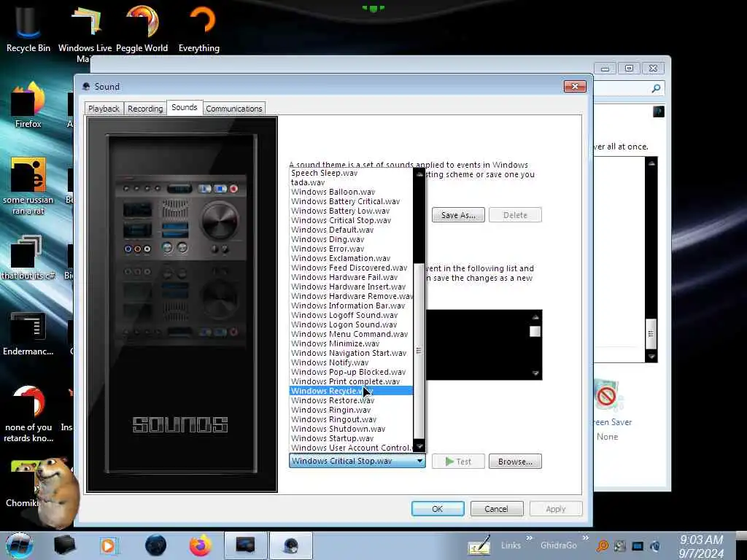Click the volume tray icon
The image size is (747, 560).
(656, 546)
